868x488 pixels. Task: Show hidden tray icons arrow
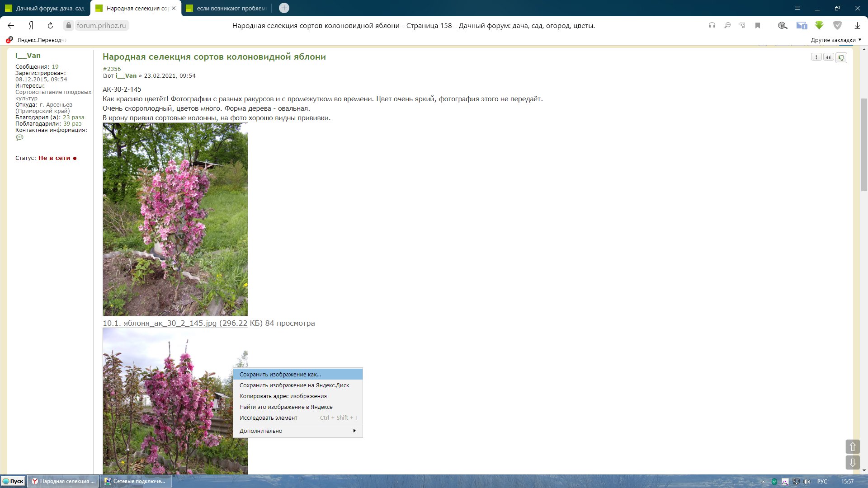(x=763, y=482)
